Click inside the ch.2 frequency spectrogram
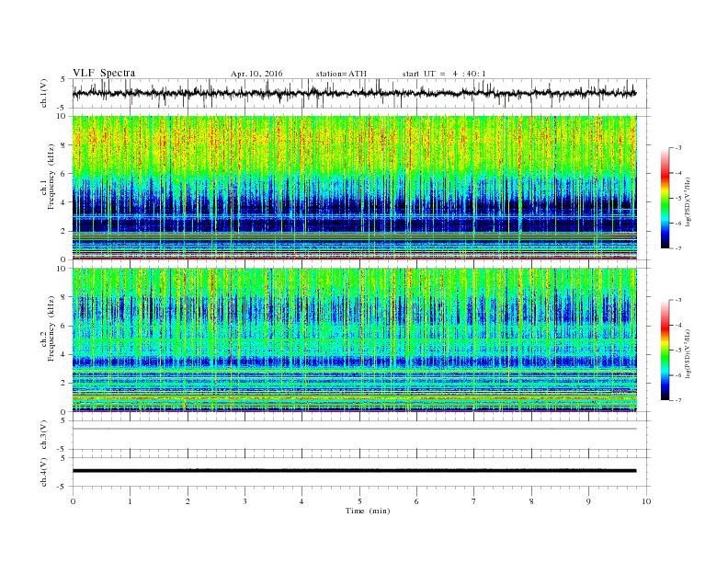 click(x=354, y=340)
